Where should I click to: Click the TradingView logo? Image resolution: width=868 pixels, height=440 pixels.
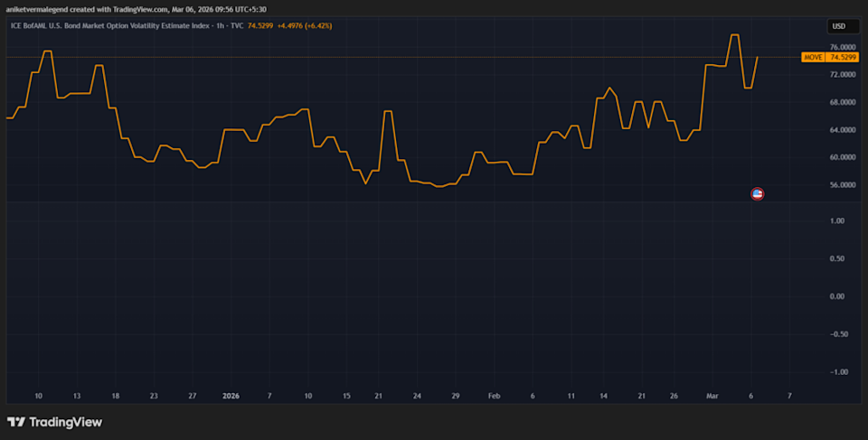(54, 422)
